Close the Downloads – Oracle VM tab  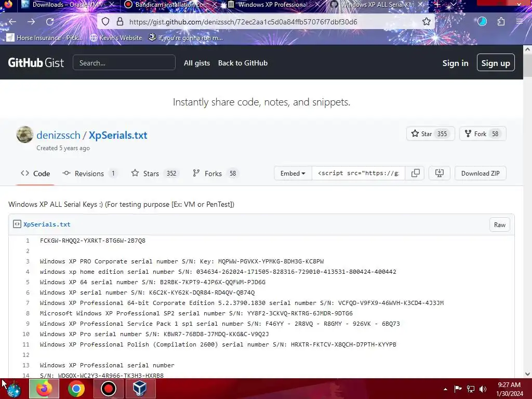click(x=112, y=4)
